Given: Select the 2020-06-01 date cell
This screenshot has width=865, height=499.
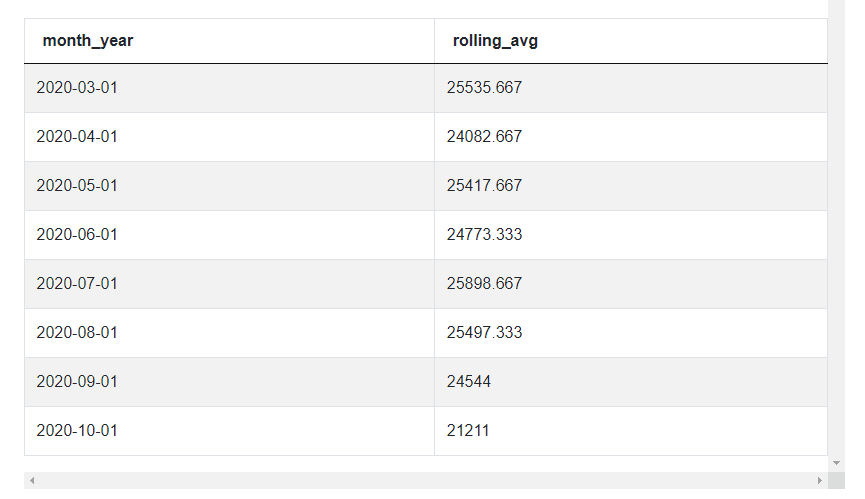Looking at the screenshot, I should pos(77,235).
